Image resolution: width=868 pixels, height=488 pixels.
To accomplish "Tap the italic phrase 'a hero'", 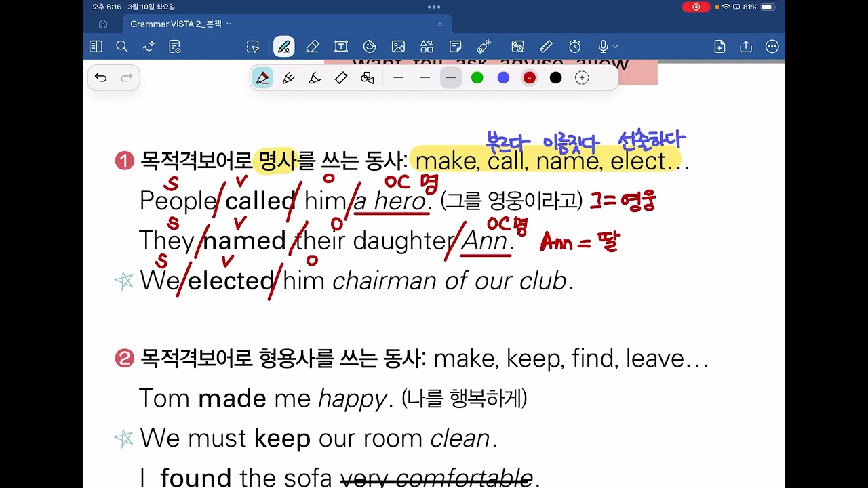I will [390, 201].
